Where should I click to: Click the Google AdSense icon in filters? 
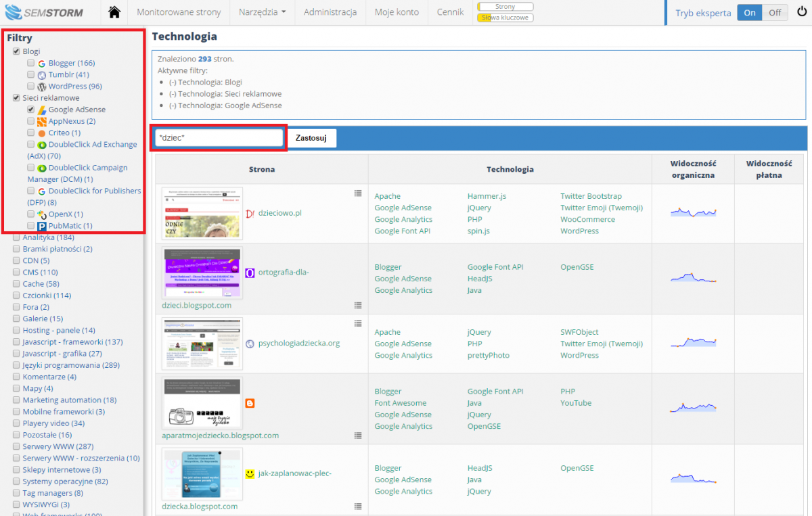pyautogui.click(x=41, y=110)
